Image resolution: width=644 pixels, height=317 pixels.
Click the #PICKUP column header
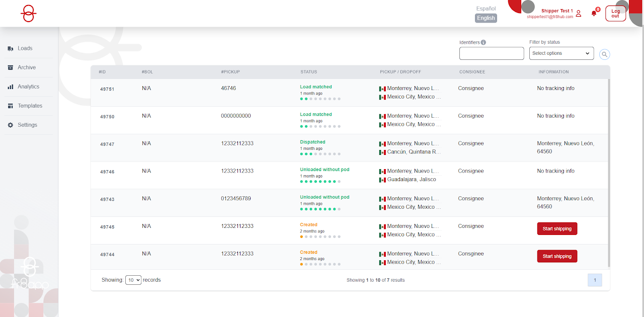pyautogui.click(x=230, y=72)
